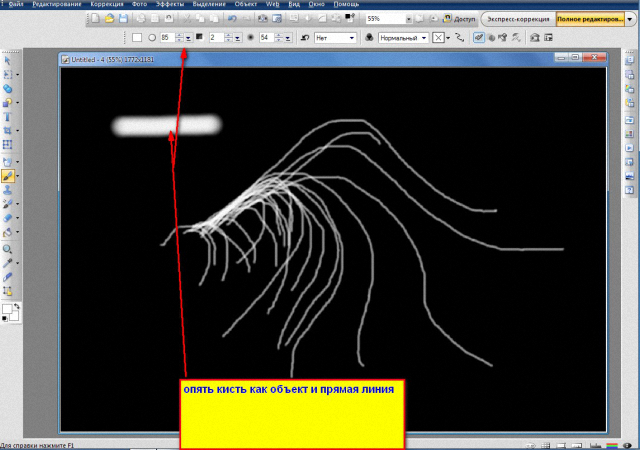The image size is (640, 450).
Task: Select the Crop tool
Action: tap(7, 131)
